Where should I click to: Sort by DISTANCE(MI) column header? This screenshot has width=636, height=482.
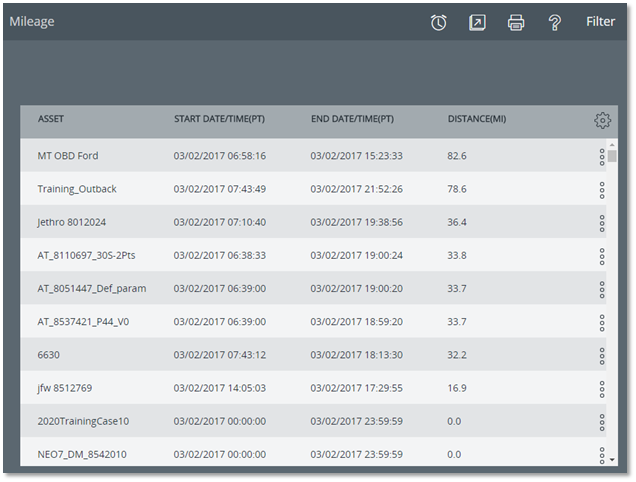coord(477,119)
